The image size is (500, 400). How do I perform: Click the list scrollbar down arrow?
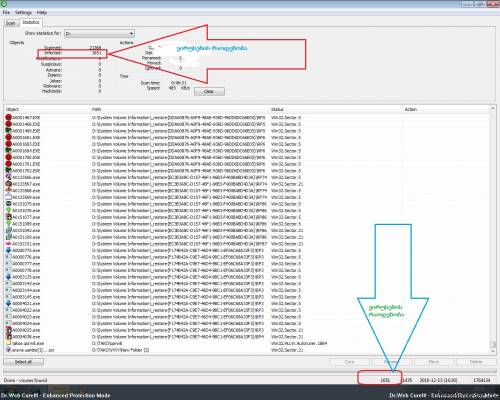click(493, 351)
